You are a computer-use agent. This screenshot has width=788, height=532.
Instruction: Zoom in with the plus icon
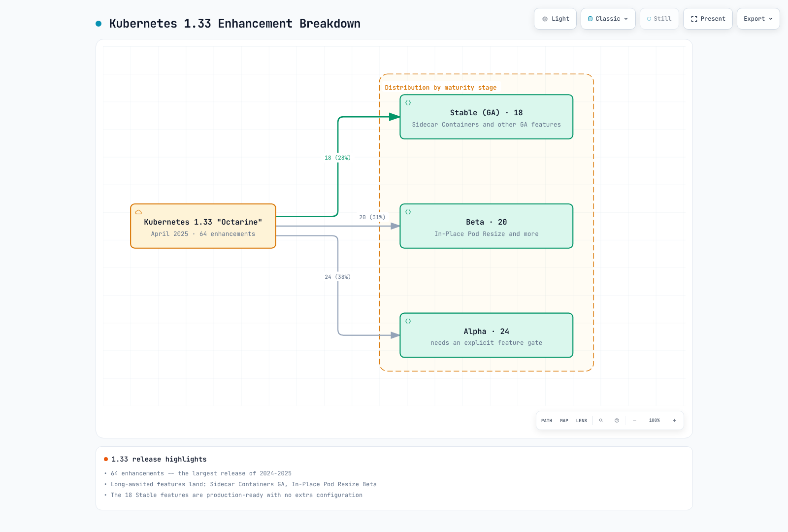tap(674, 421)
